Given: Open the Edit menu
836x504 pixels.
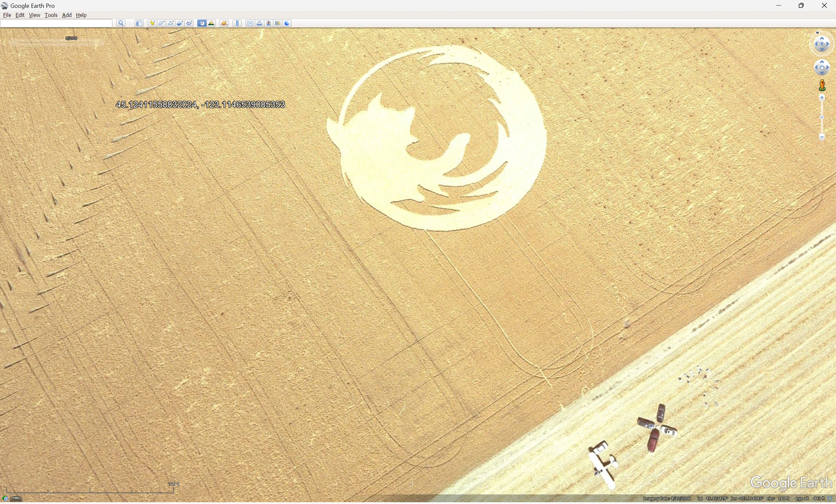Looking at the screenshot, I should click(20, 15).
